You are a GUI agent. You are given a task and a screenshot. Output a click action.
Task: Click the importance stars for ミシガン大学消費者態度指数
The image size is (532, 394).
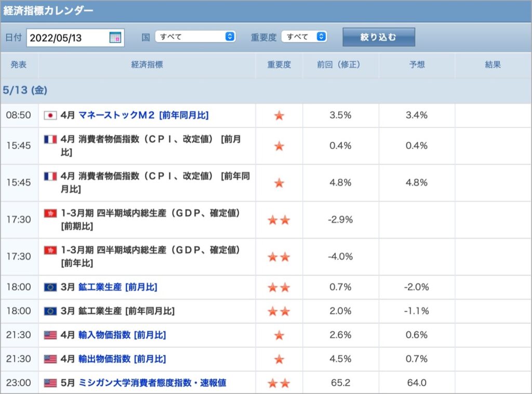(x=279, y=383)
